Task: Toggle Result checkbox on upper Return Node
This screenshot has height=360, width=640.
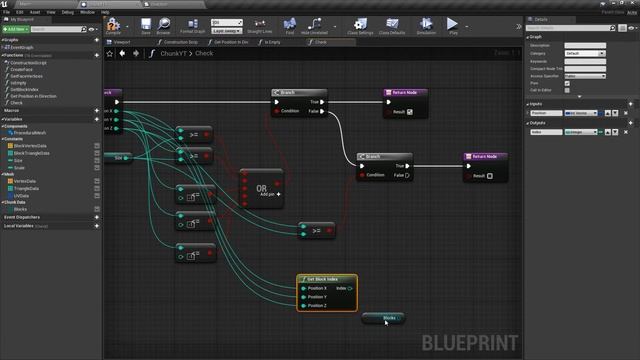Action: (410, 112)
